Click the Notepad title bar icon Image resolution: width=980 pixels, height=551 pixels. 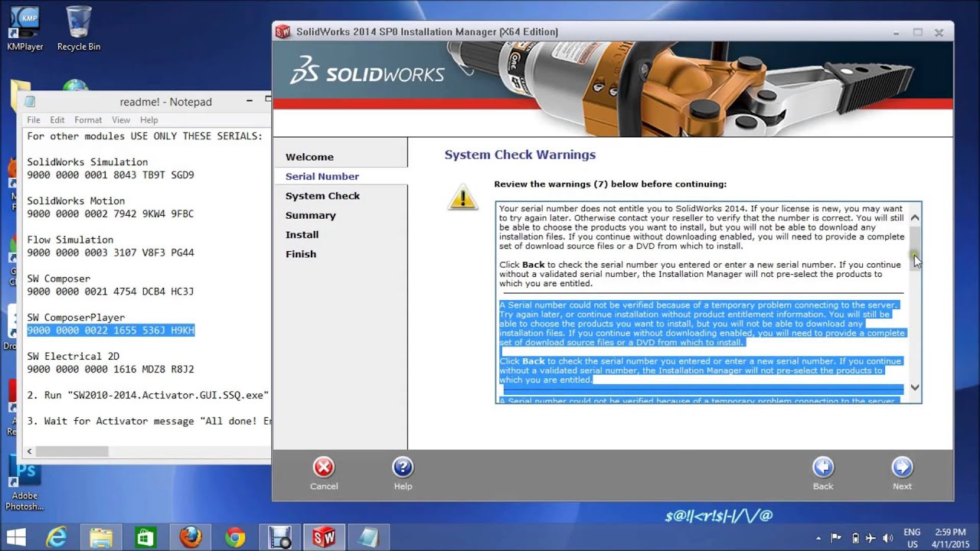pyautogui.click(x=30, y=102)
